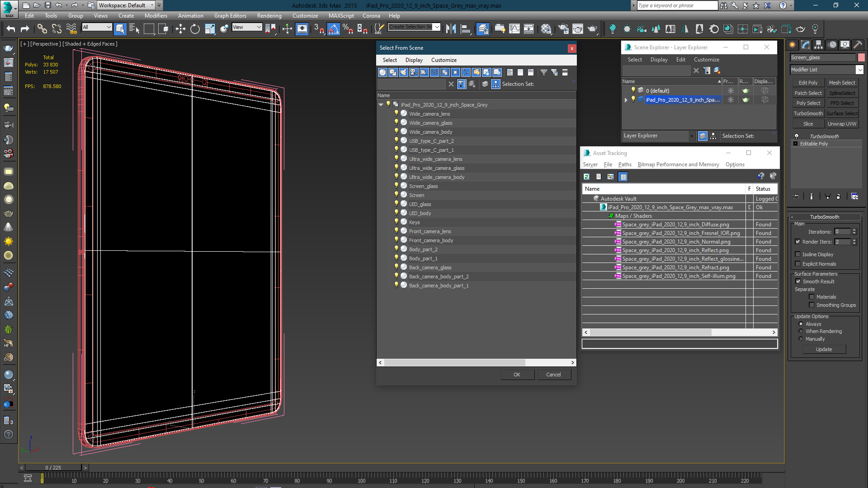Click the FFD Select modifier button
868x488 pixels.
(x=842, y=103)
